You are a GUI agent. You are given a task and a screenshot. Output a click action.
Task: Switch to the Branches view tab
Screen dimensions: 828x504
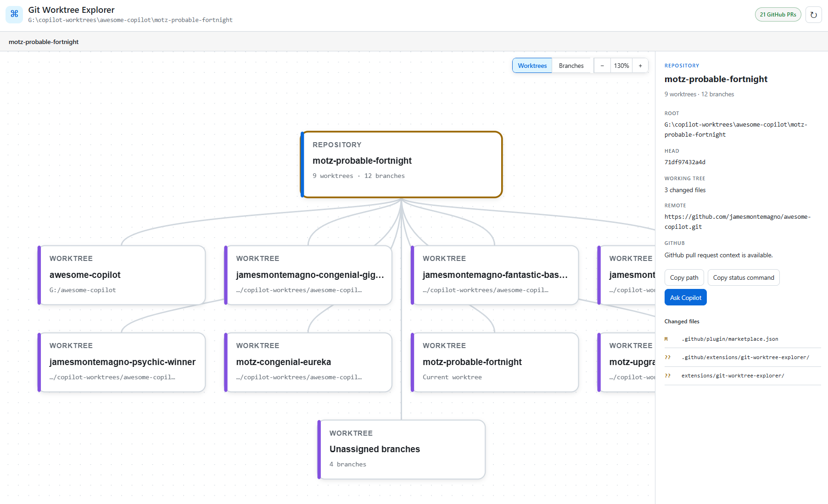(571, 66)
